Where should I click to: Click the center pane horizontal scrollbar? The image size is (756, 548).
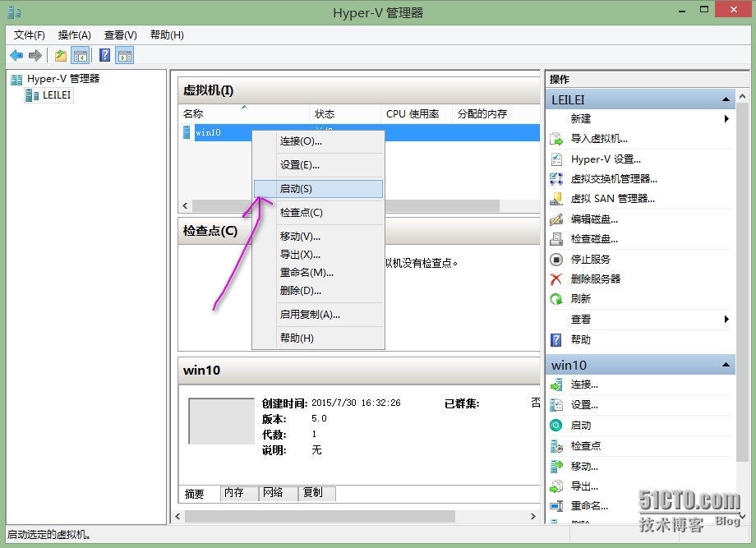pos(320,516)
